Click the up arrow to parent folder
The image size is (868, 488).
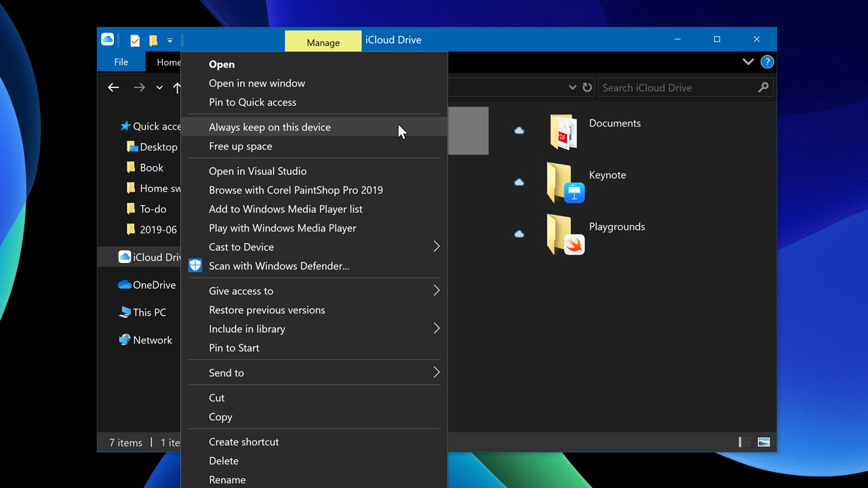click(x=177, y=87)
